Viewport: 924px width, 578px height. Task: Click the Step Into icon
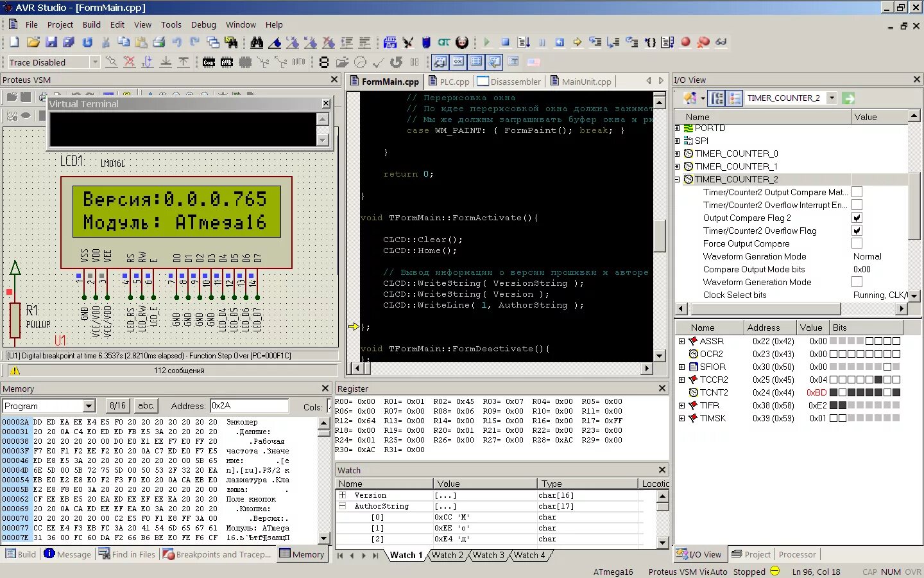pyautogui.click(x=595, y=42)
